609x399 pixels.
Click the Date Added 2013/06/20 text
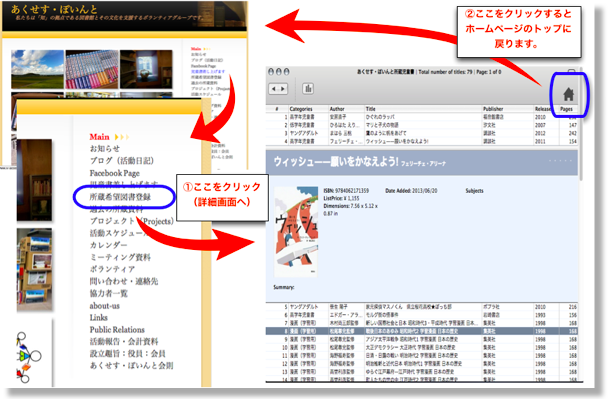(x=411, y=191)
